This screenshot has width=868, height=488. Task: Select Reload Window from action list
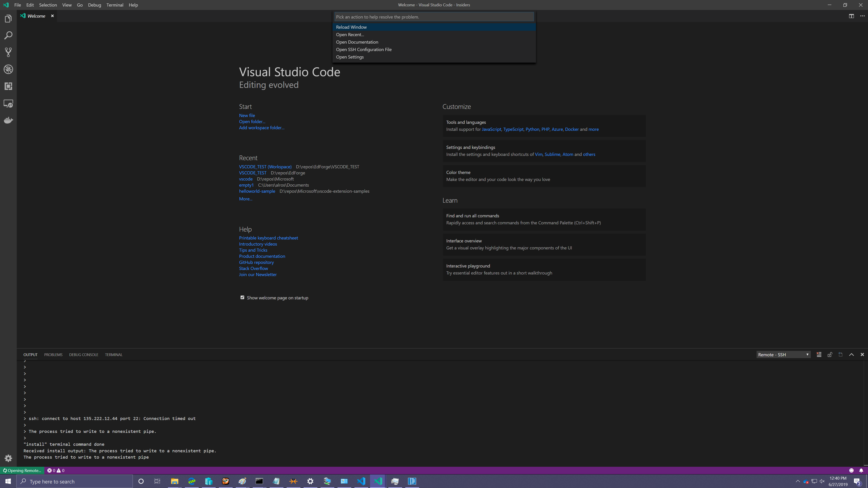(351, 27)
